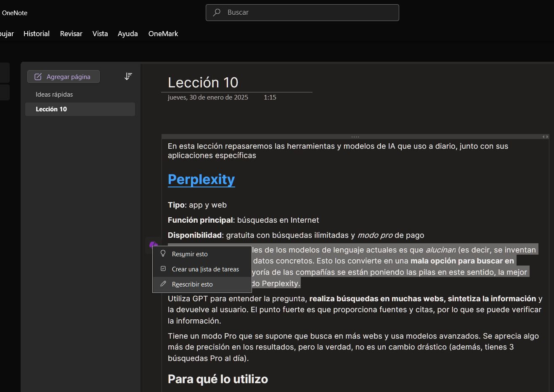The height and width of the screenshot is (392, 554).
Task: Open the Revisar ribbon tab
Action: click(x=71, y=34)
